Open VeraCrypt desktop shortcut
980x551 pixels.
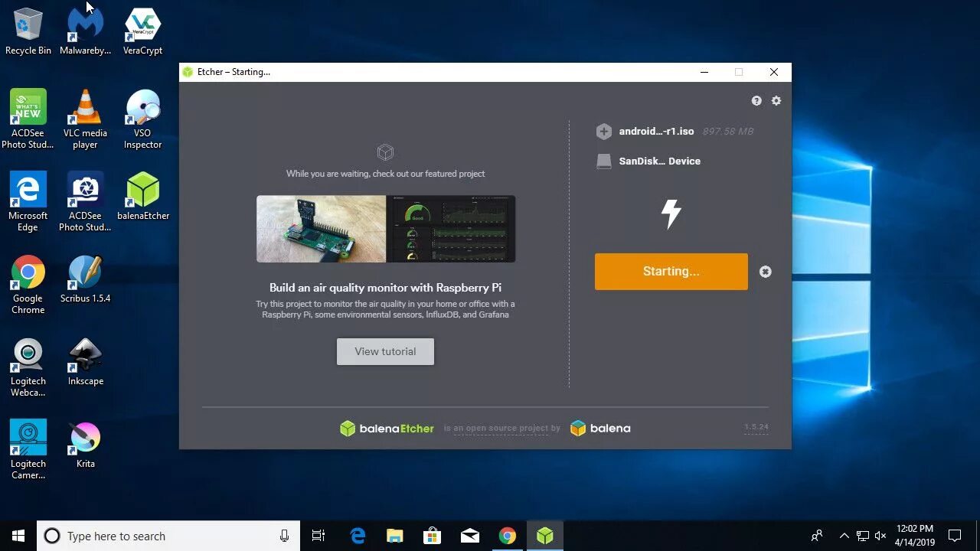point(142,32)
